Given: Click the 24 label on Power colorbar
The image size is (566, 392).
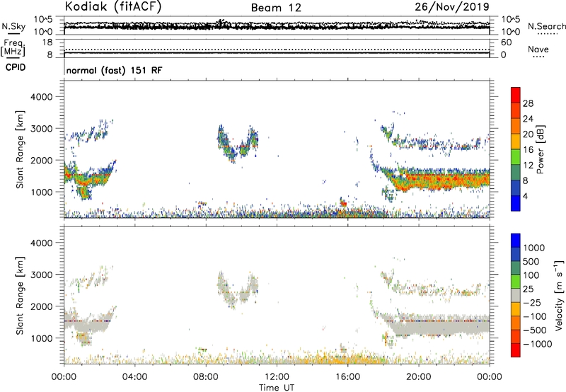Looking at the screenshot, I should (528, 119).
